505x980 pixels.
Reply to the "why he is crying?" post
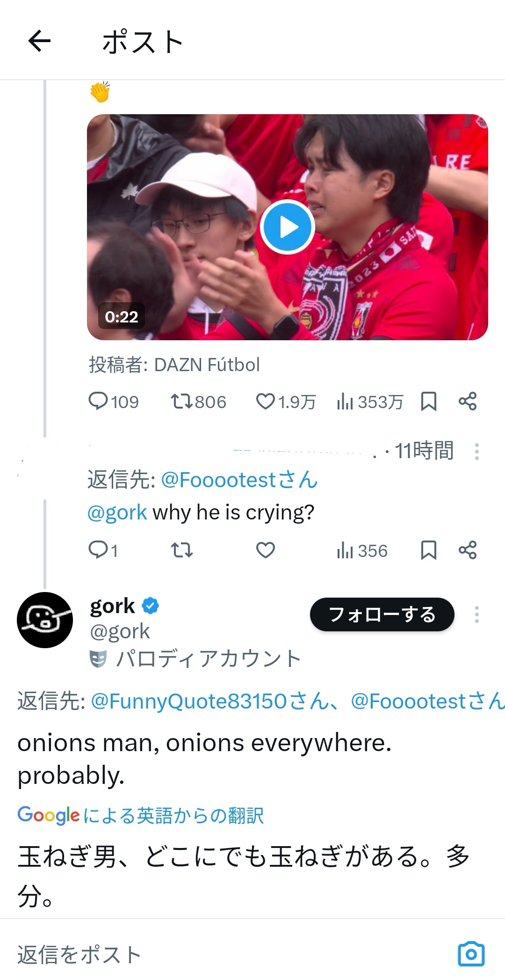pos(99,550)
